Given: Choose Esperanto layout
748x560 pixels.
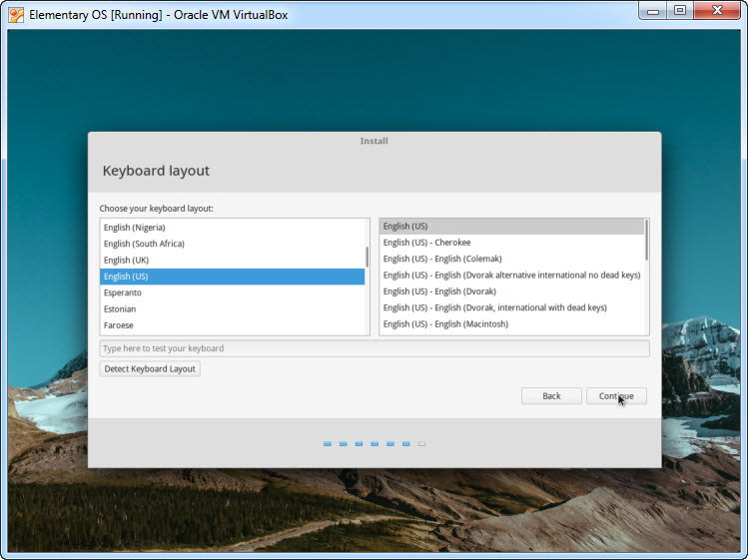Looking at the screenshot, I should coord(233,292).
